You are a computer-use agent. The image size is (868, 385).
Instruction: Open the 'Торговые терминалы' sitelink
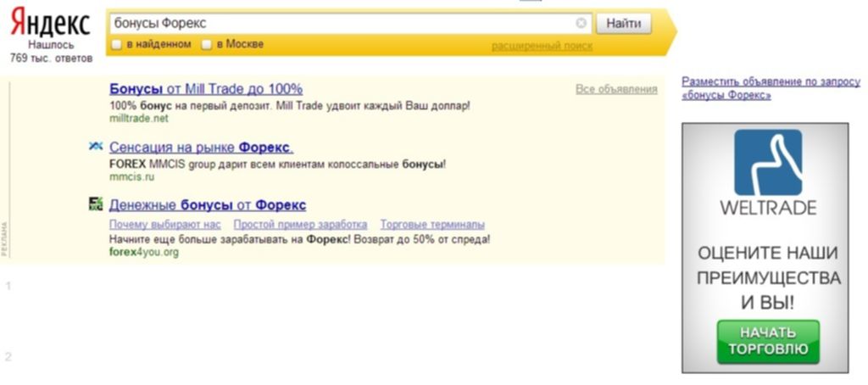(x=432, y=225)
